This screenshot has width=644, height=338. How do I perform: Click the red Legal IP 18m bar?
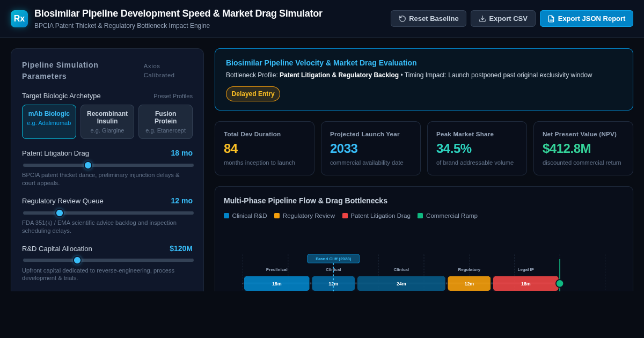(526, 283)
